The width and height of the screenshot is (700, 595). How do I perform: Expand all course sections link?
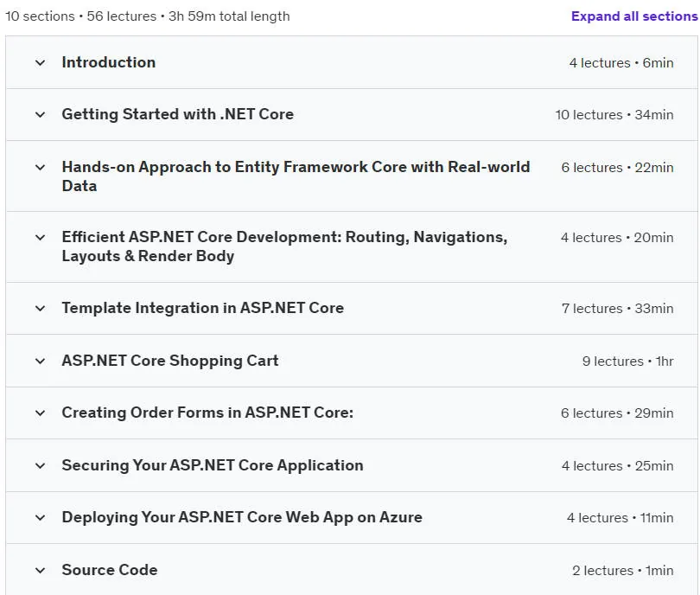click(634, 16)
